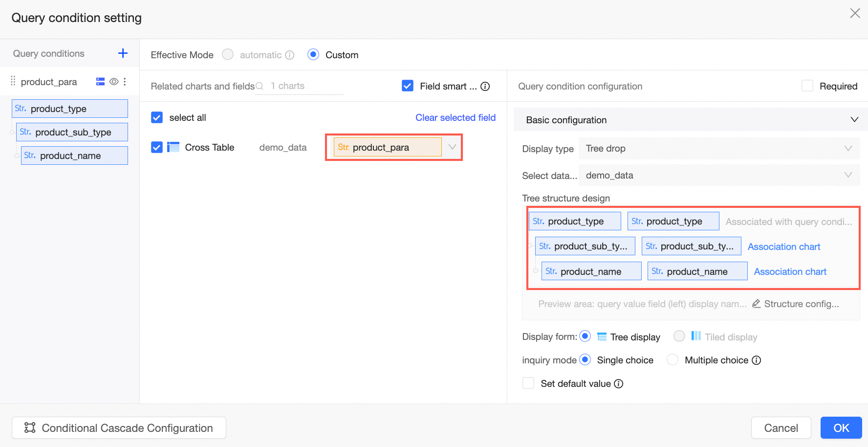Click the charts search input field
The width and height of the screenshot is (868, 447).
[x=306, y=86]
